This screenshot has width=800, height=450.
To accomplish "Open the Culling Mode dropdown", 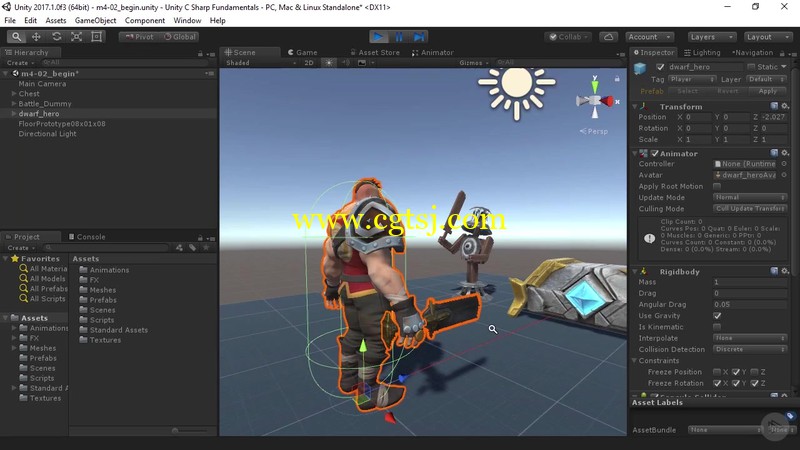I will 749,209.
